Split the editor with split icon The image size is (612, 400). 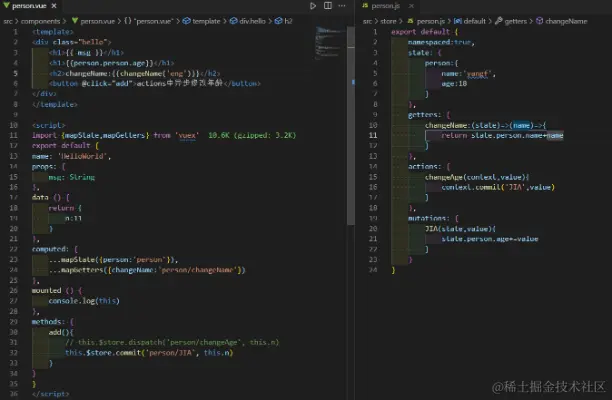click(328, 6)
